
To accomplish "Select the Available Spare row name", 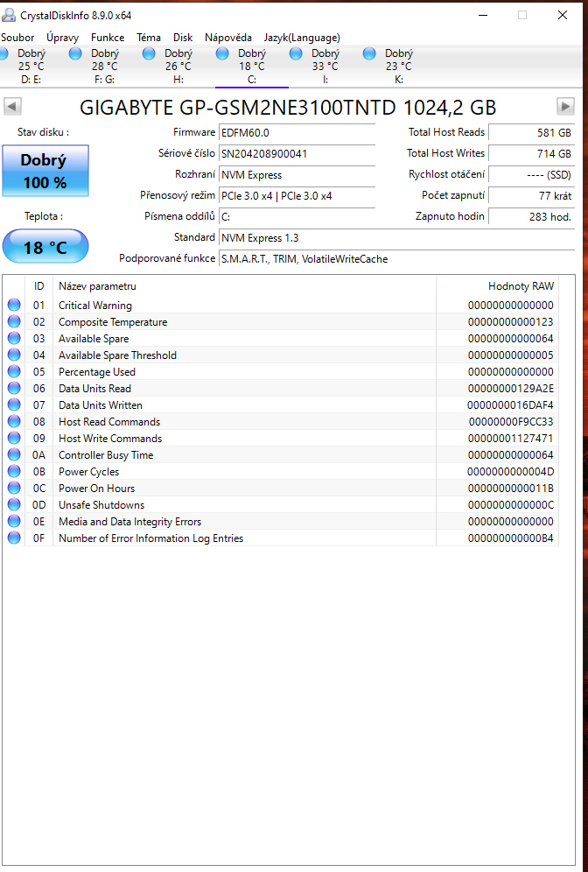I will click(94, 338).
